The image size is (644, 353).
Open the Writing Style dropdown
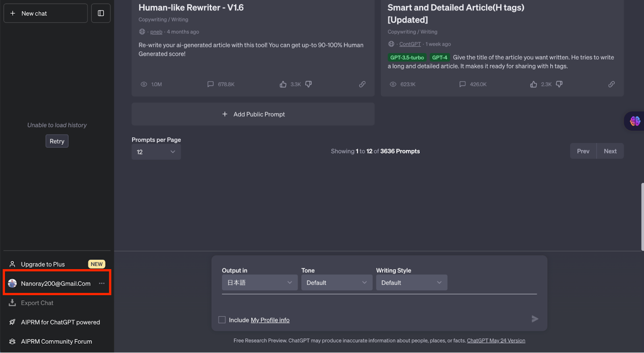pos(411,283)
